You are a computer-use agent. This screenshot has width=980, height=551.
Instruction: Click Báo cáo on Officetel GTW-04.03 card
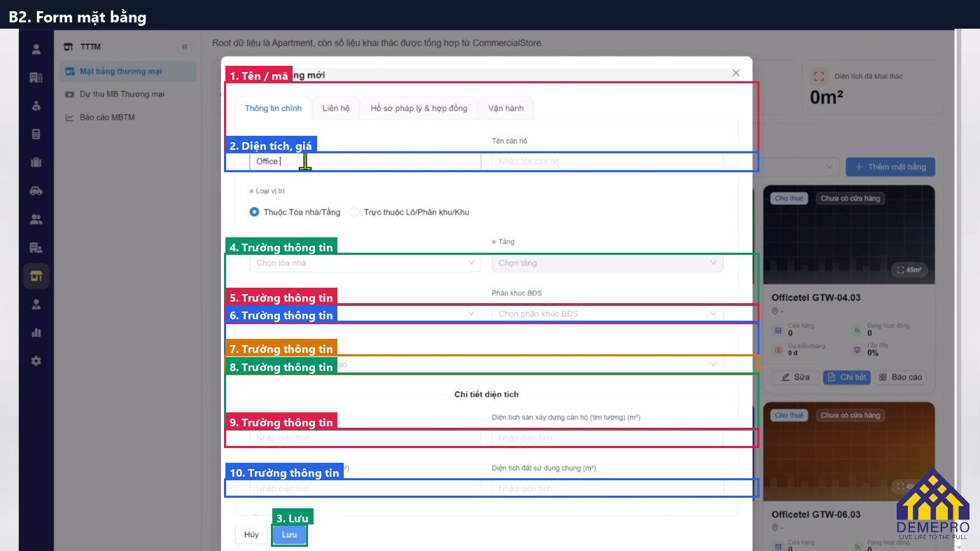point(901,377)
